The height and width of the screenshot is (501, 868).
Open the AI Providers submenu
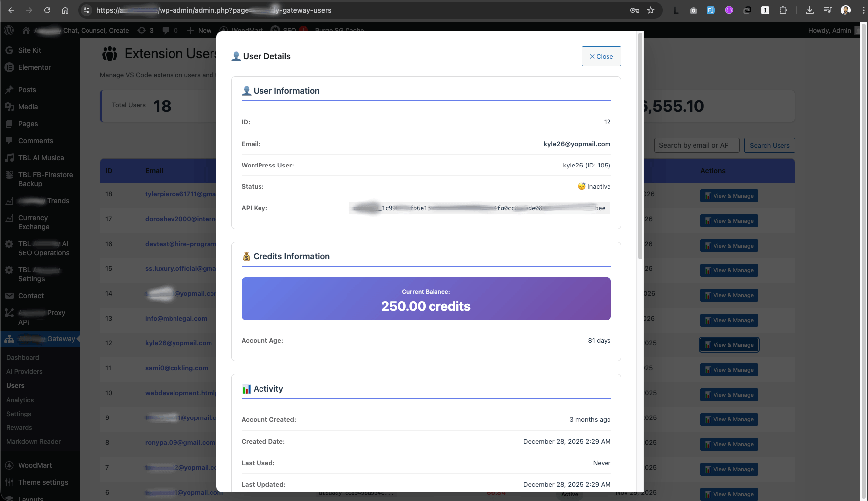pyautogui.click(x=24, y=371)
